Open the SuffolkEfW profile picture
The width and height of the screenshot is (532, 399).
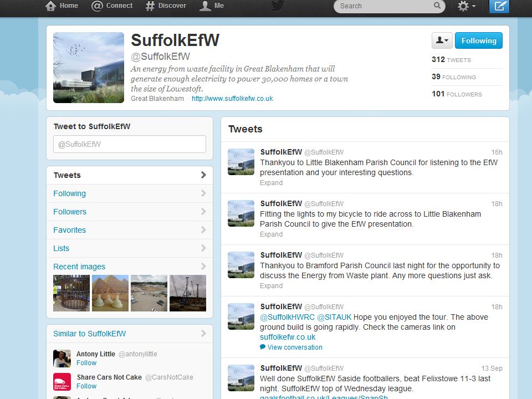coord(89,68)
